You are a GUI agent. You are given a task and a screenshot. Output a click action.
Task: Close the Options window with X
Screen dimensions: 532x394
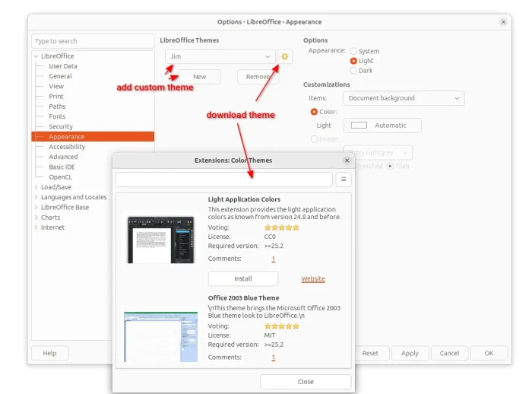[503, 22]
